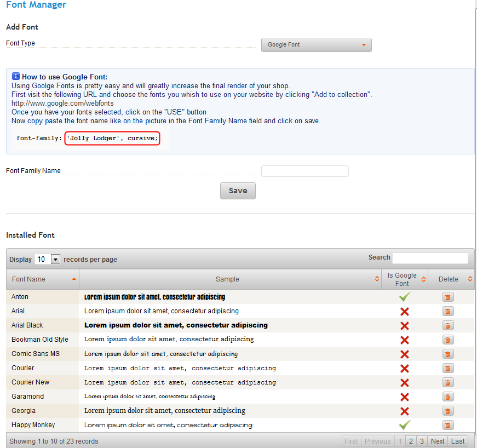Viewport: 477px width, 448px height.
Task: Click Next pagination button
Action: click(x=438, y=441)
